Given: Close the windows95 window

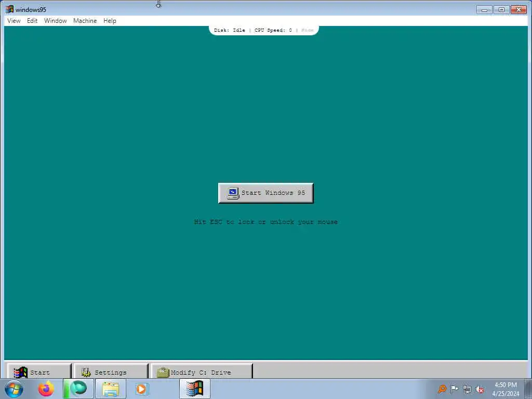Looking at the screenshot, I should (x=518, y=9).
